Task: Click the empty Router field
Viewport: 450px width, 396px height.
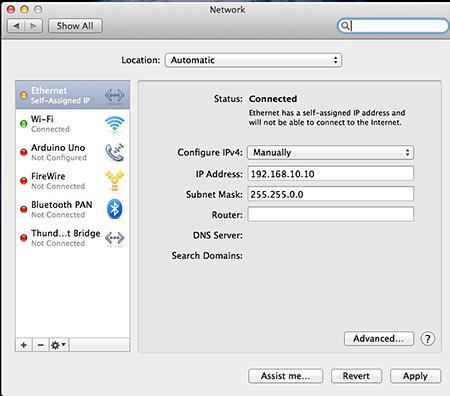Action: pyautogui.click(x=330, y=214)
